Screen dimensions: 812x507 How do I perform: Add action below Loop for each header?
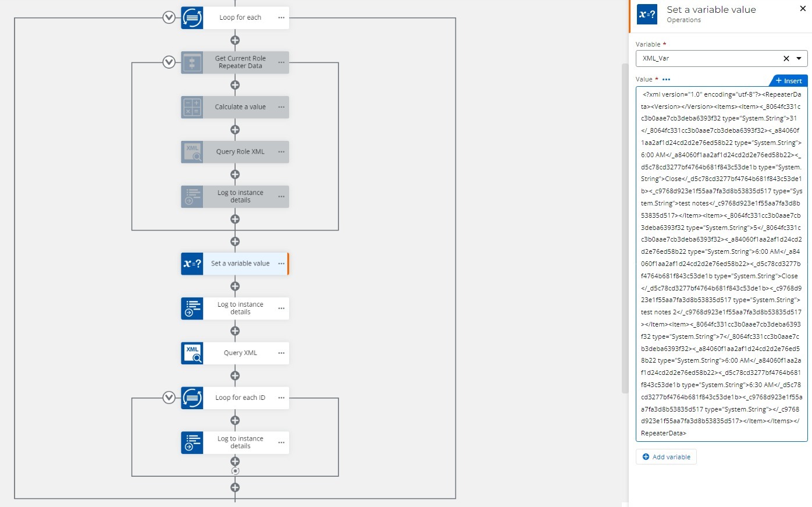(x=235, y=40)
